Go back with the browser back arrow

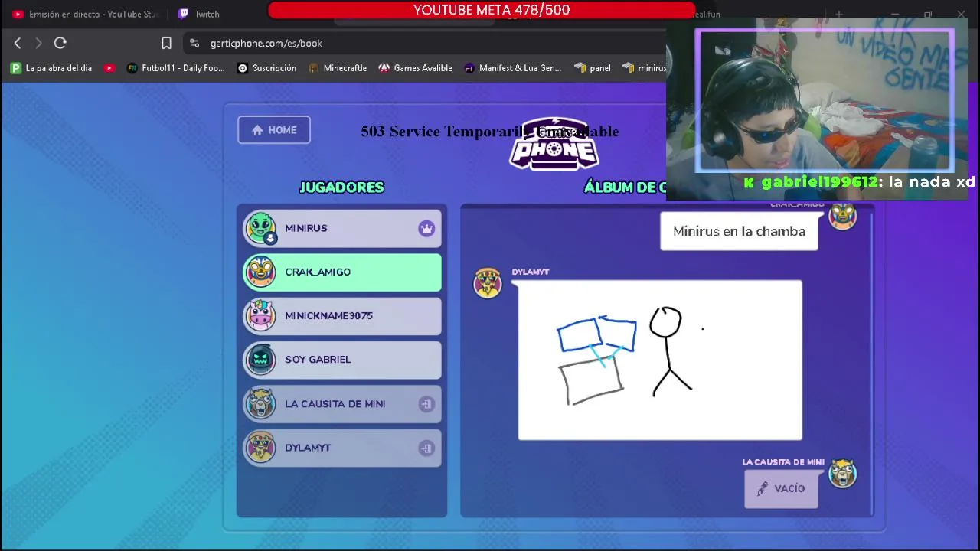point(18,44)
